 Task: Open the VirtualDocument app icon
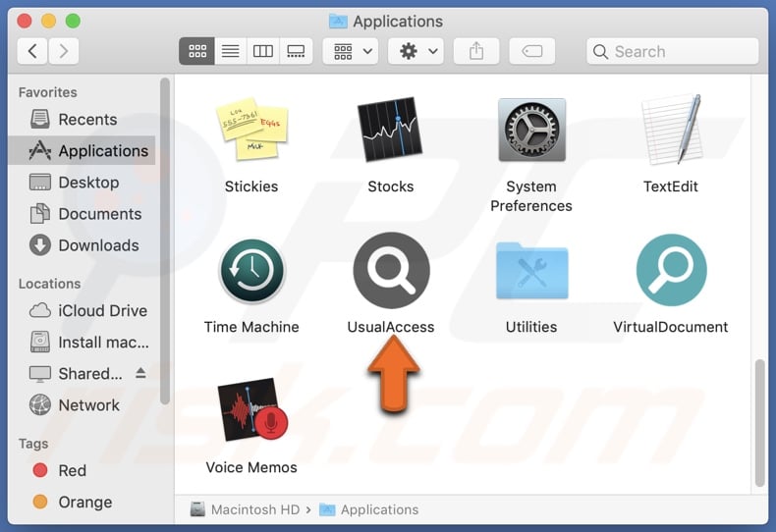click(670, 271)
